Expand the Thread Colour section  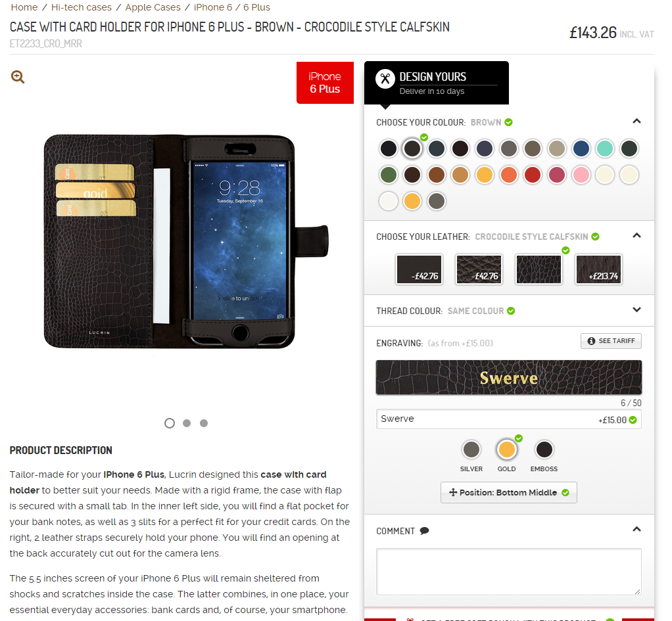coord(637,310)
